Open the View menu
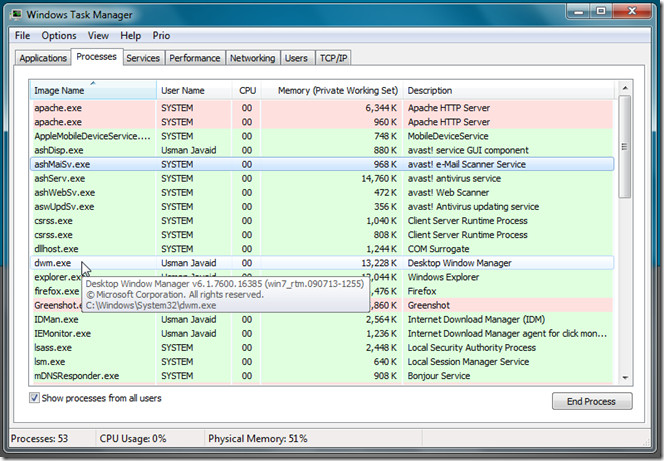 coord(98,36)
